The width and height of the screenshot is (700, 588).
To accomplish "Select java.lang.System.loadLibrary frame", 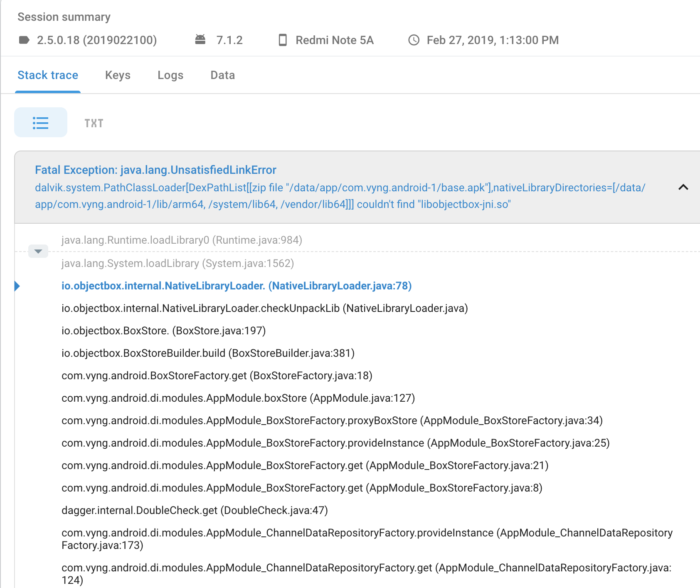I will tap(177, 264).
